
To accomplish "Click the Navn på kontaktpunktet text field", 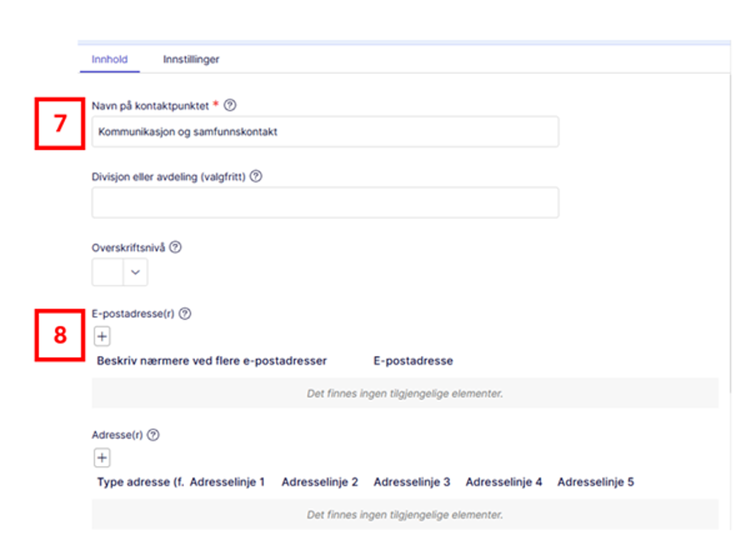I will click(x=325, y=132).
